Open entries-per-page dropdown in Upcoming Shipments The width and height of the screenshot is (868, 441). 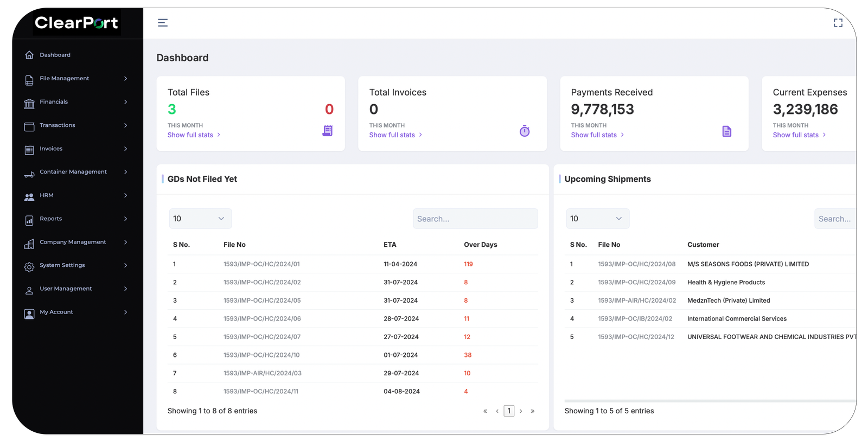click(x=597, y=219)
